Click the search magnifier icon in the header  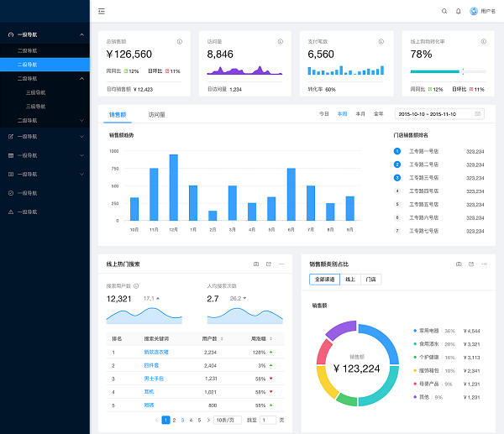coord(444,11)
